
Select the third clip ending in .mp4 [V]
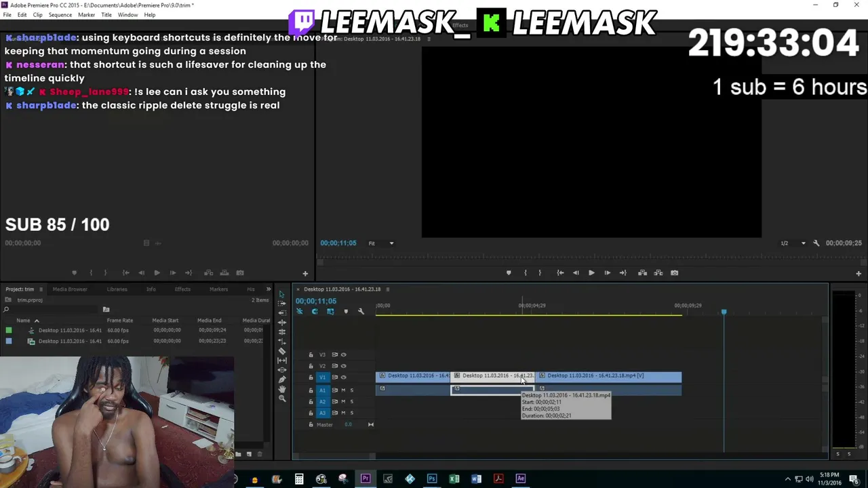point(608,375)
